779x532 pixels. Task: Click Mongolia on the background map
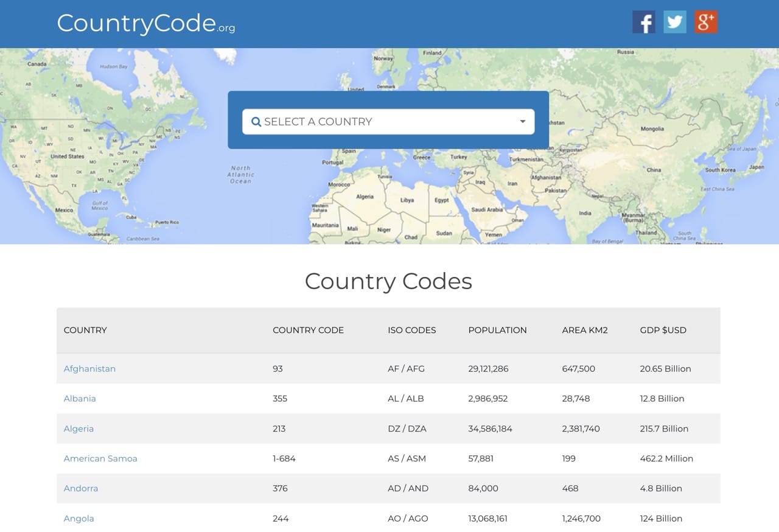click(x=652, y=129)
